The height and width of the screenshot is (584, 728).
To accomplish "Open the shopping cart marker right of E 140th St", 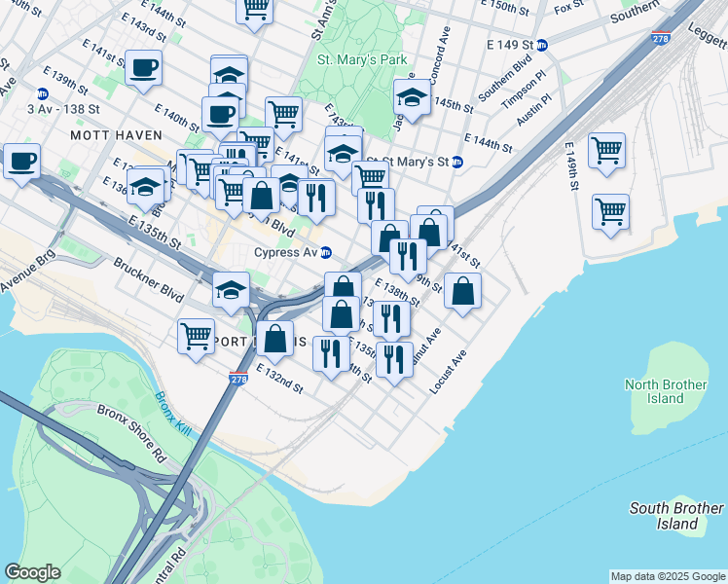I will [284, 116].
